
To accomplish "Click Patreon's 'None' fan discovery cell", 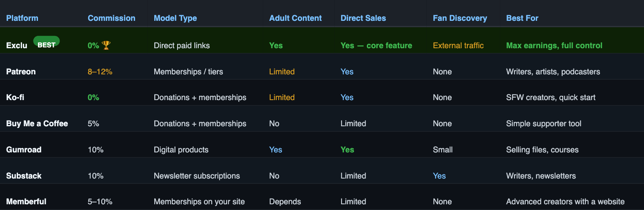I will 442,71.
